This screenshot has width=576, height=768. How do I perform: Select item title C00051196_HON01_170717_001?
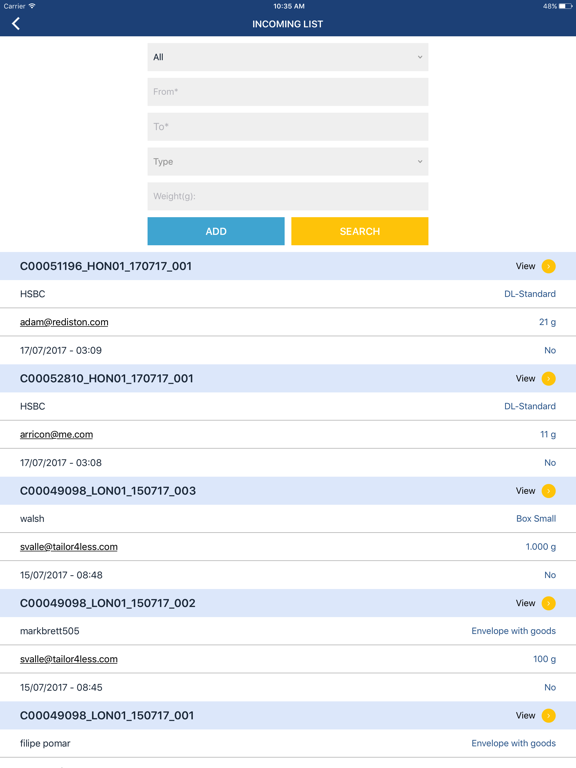pyautogui.click(x=106, y=266)
